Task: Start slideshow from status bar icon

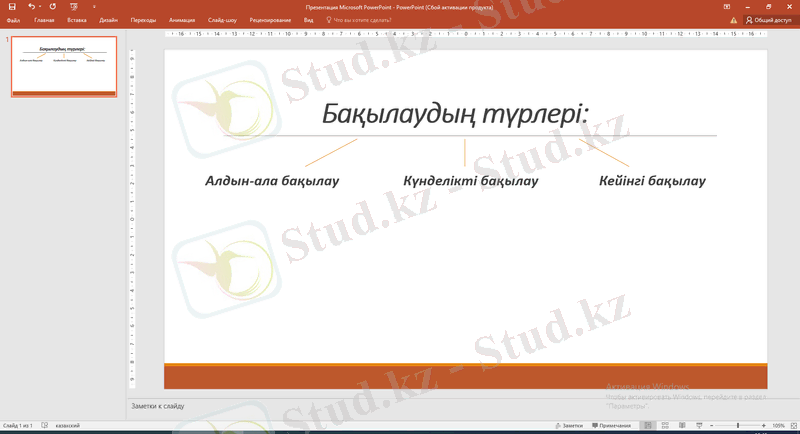Action: coord(699,425)
